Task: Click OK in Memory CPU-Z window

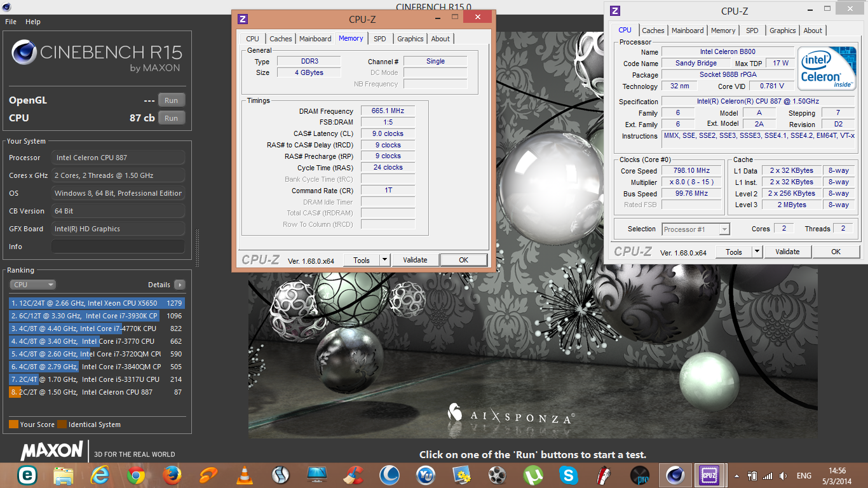Action: point(464,260)
